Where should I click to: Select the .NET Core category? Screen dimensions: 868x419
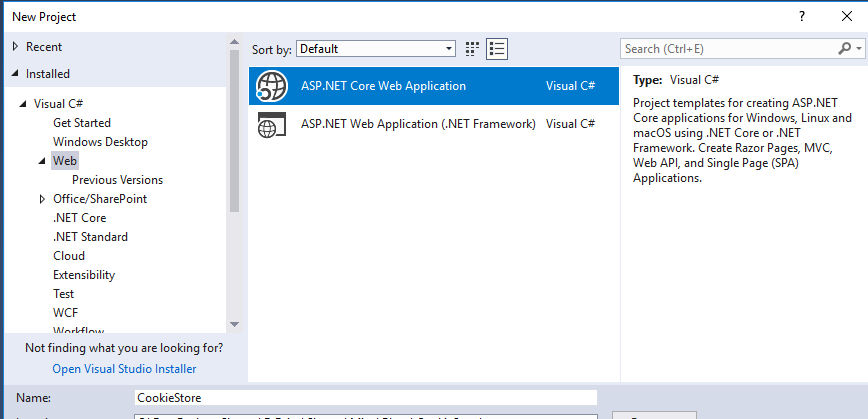coord(80,218)
